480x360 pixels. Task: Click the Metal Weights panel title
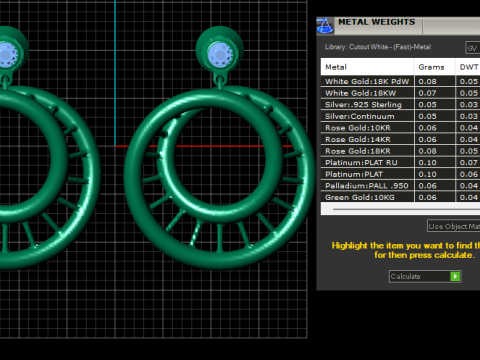(x=377, y=22)
